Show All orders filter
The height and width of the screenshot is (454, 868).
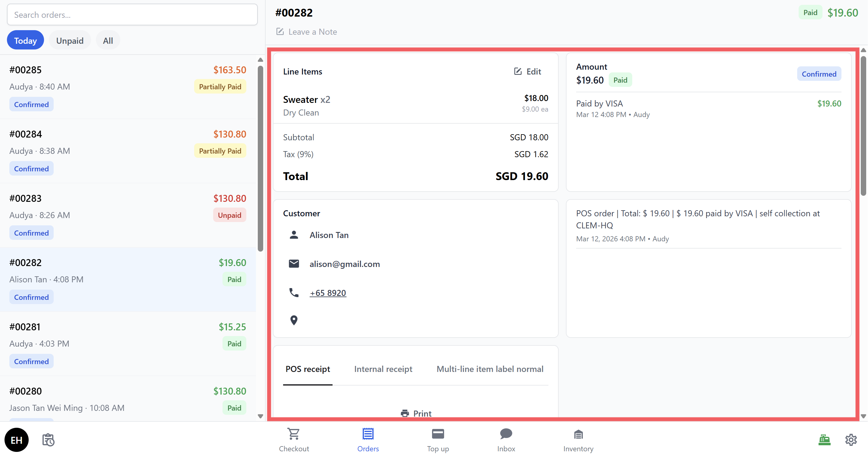[108, 40]
